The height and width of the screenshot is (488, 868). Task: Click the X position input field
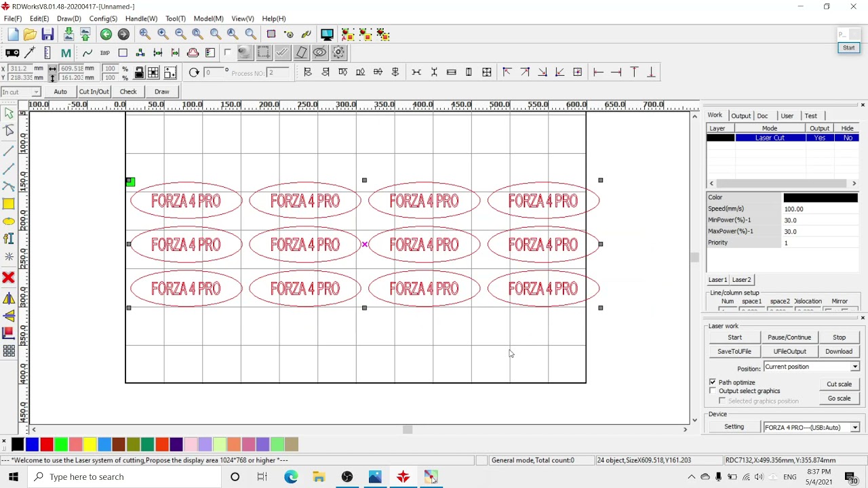(x=19, y=68)
